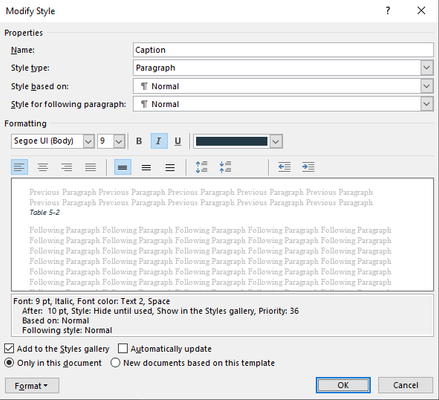The width and height of the screenshot is (439, 400).
Task: Select Align Left paragraph icon
Action: [19, 167]
